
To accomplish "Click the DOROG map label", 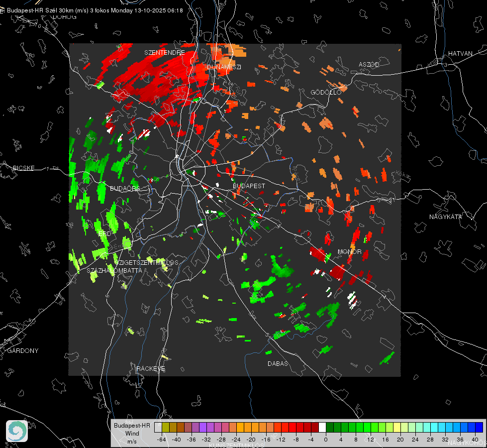I will pos(65,17).
